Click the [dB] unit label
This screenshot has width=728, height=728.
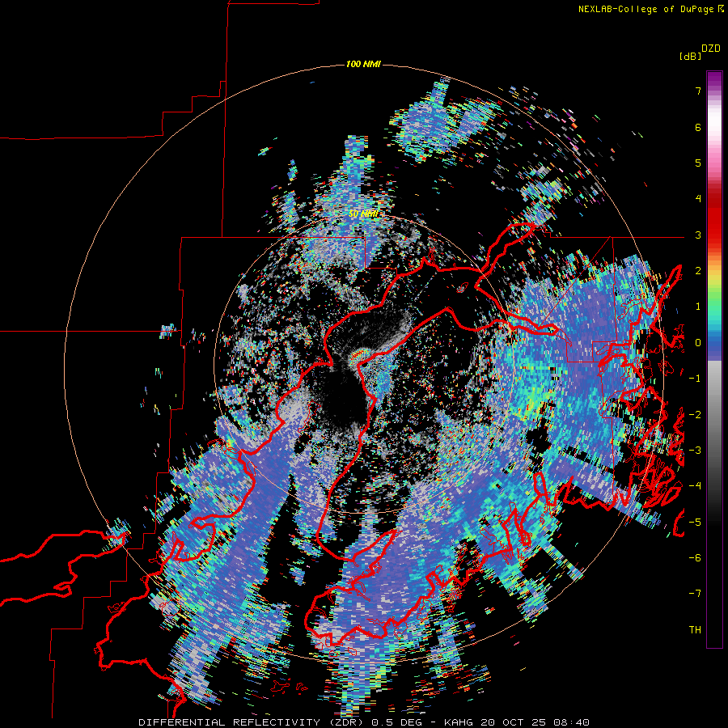pyautogui.click(x=690, y=57)
